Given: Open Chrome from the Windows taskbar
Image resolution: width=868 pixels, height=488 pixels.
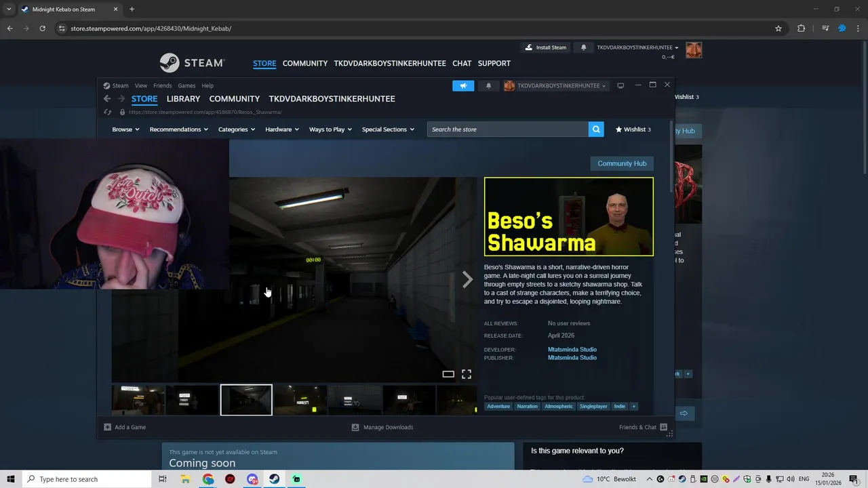Looking at the screenshot, I should pos(208,479).
